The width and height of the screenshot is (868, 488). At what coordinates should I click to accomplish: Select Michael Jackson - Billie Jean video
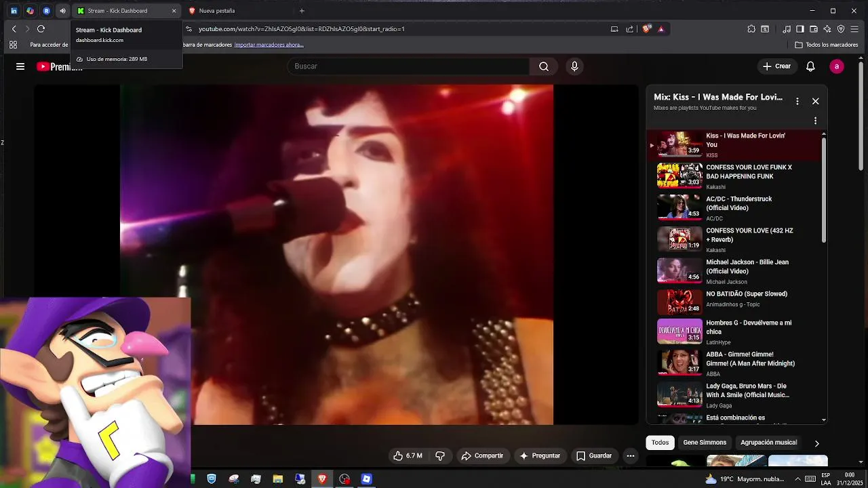click(734, 271)
